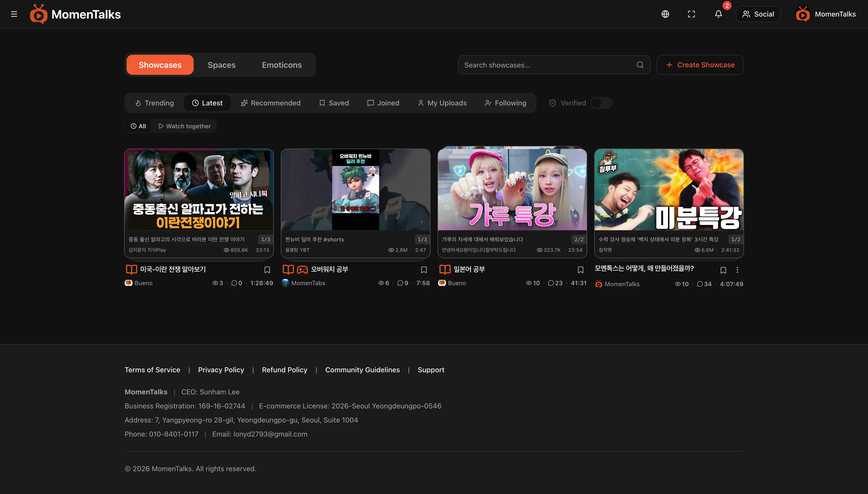Open the Iran war showcase thumbnail
The image size is (868, 494).
(199, 189)
